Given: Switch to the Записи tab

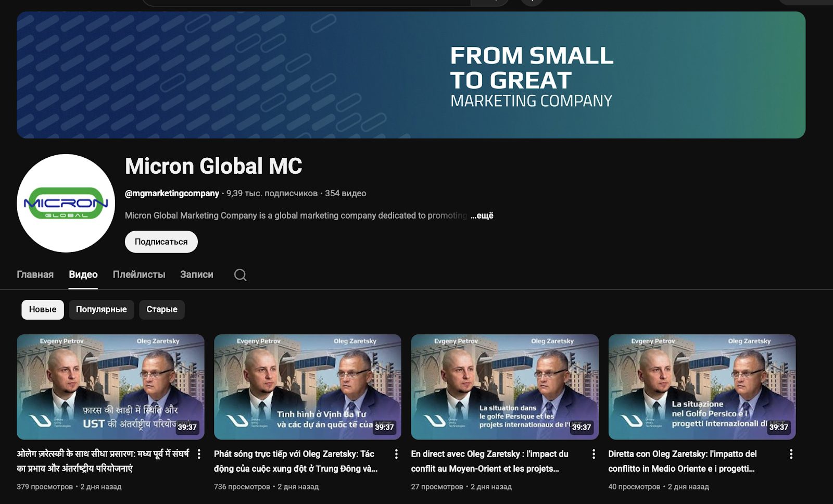Looking at the screenshot, I should [197, 274].
